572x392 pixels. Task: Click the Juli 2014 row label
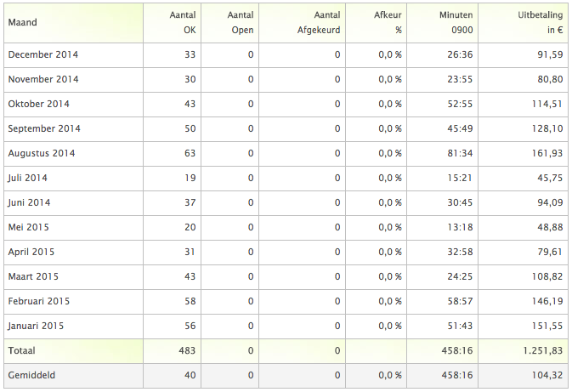tap(28, 178)
